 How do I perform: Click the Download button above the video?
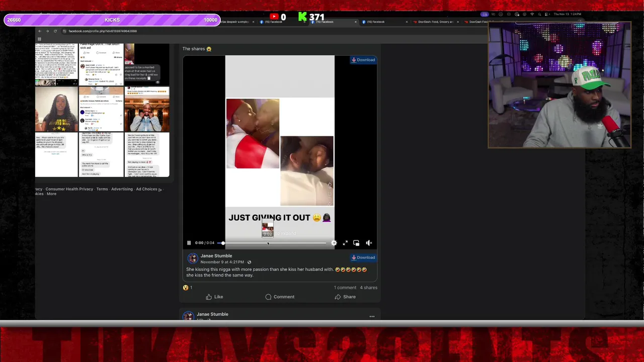(x=363, y=60)
